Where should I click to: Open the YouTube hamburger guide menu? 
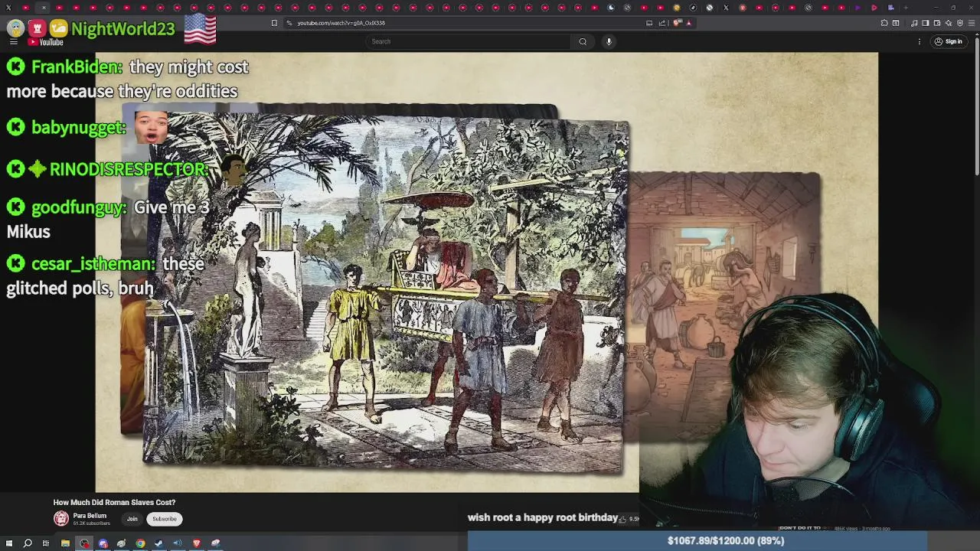[x=13, y=42]
